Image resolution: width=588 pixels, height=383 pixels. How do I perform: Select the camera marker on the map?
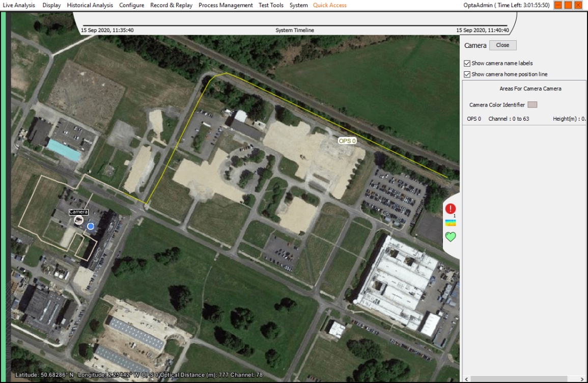78,220
